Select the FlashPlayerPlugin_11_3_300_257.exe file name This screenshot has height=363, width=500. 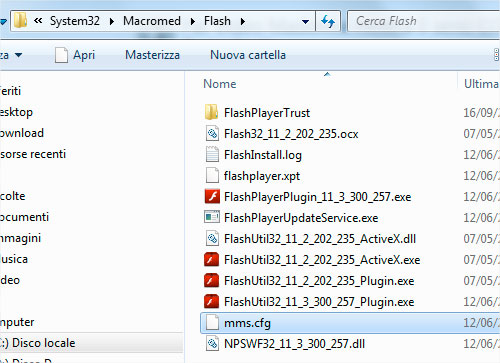[317, 197]
